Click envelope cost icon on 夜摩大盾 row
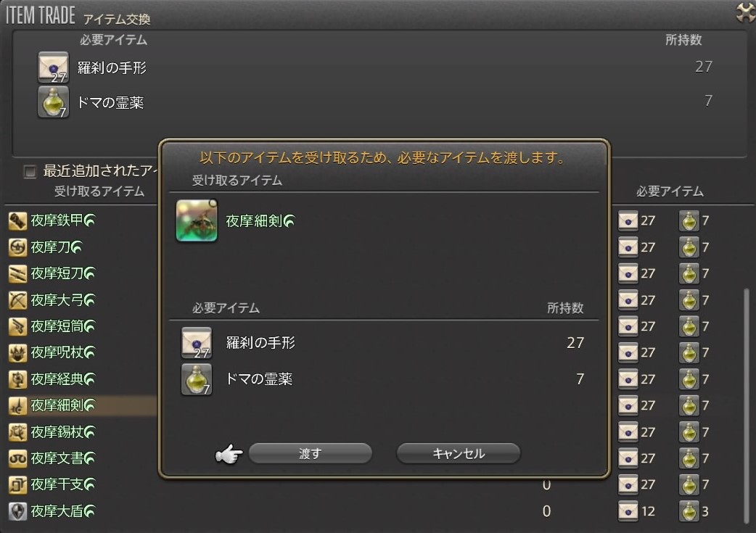This screenshot has width=756, height=533. [628, 511]
